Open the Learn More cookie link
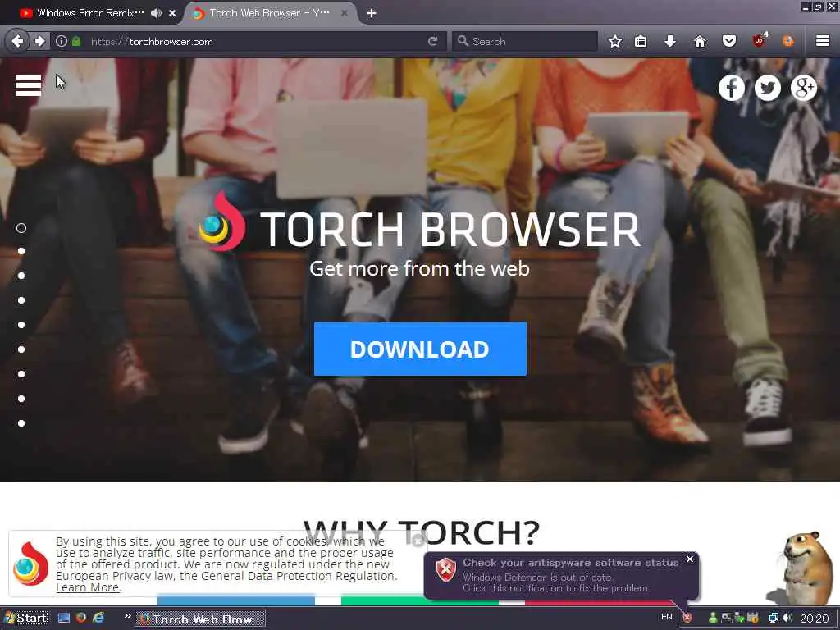This screenshot has width=840, height=630. coord(89,587)
